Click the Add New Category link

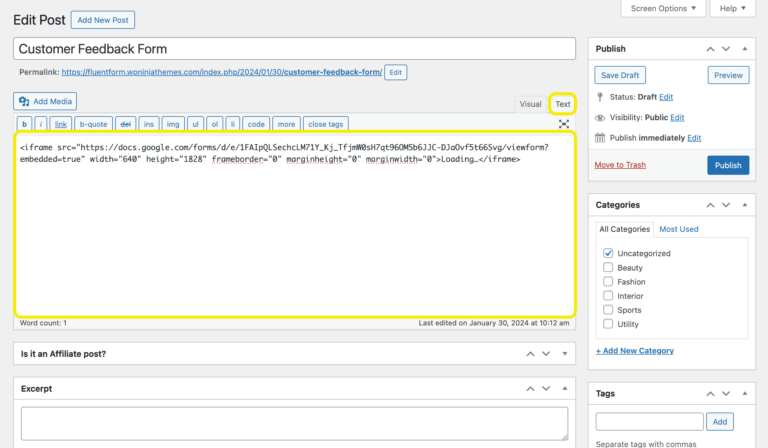635,351
